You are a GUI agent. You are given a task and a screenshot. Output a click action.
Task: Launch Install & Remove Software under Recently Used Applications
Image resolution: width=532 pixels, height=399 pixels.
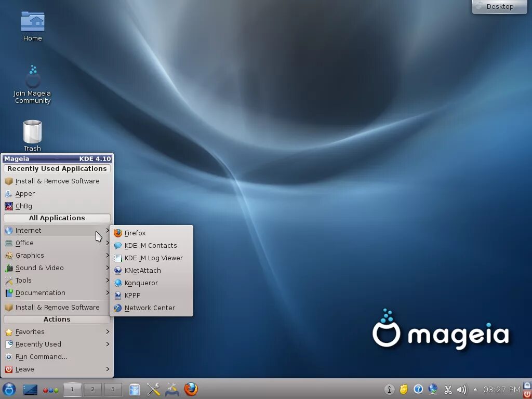(57, 181)
